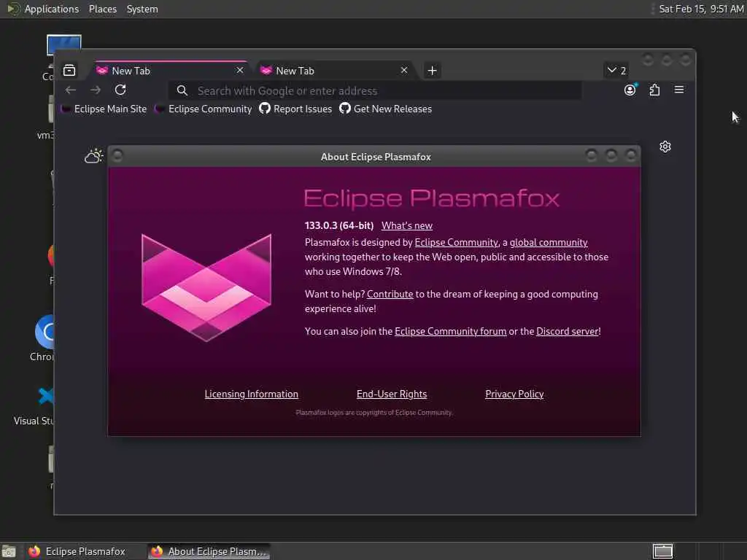Click the clock Sat Feb 15, 9:51 AM
The image size is (747, 560).
coord(701,9)
